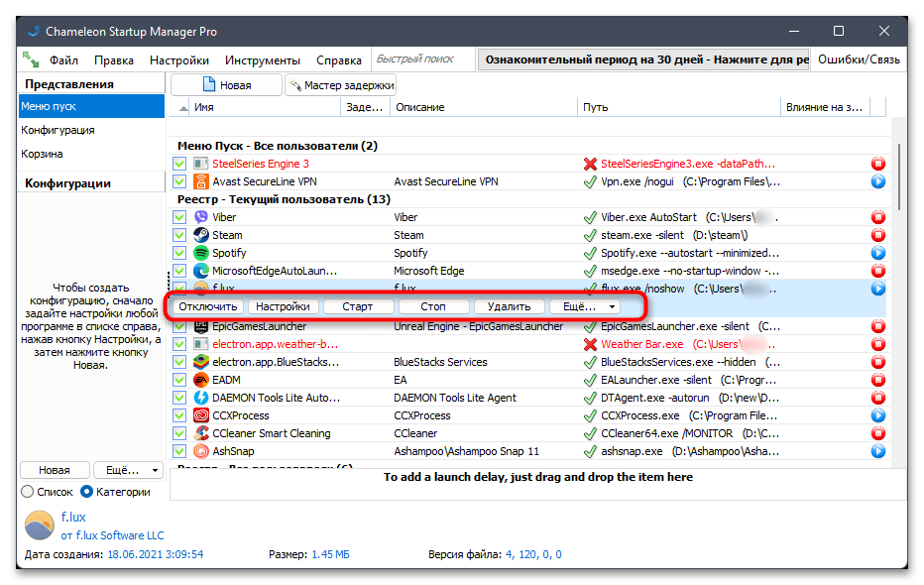Click the Удалить button
Screen dimensions: 924x585
pos(510,306)
